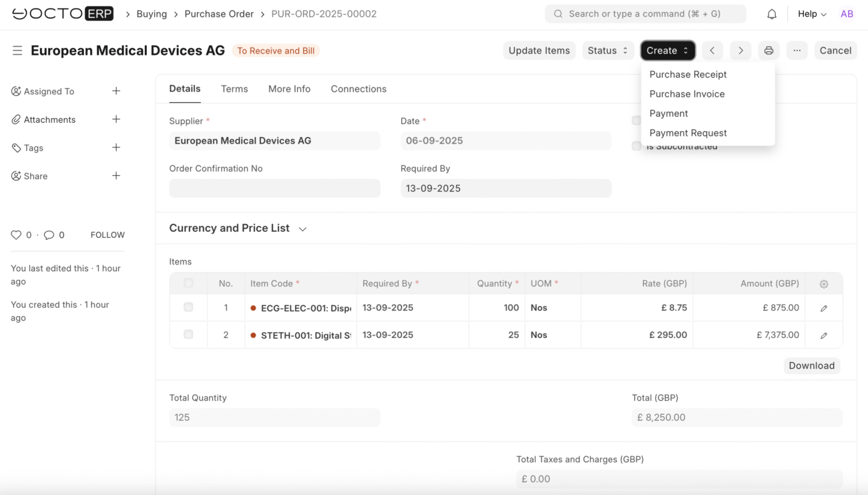
Task: Click the STETH-001 item code cell
Action: coord(300,335)
